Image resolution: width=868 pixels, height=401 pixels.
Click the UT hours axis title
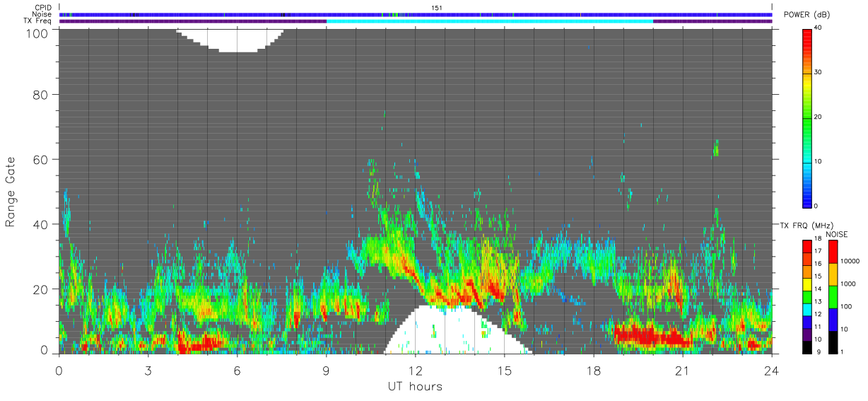(415, 386)
